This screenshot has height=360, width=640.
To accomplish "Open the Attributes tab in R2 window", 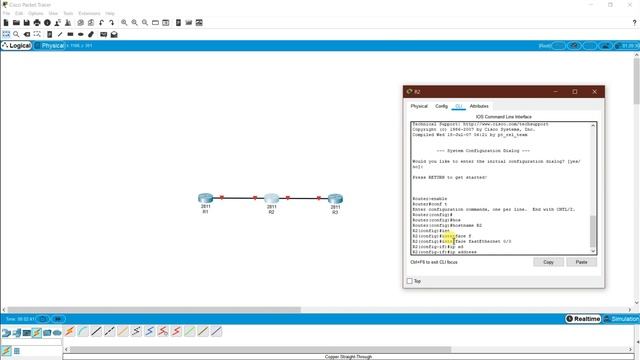I will tap(479, 106).
